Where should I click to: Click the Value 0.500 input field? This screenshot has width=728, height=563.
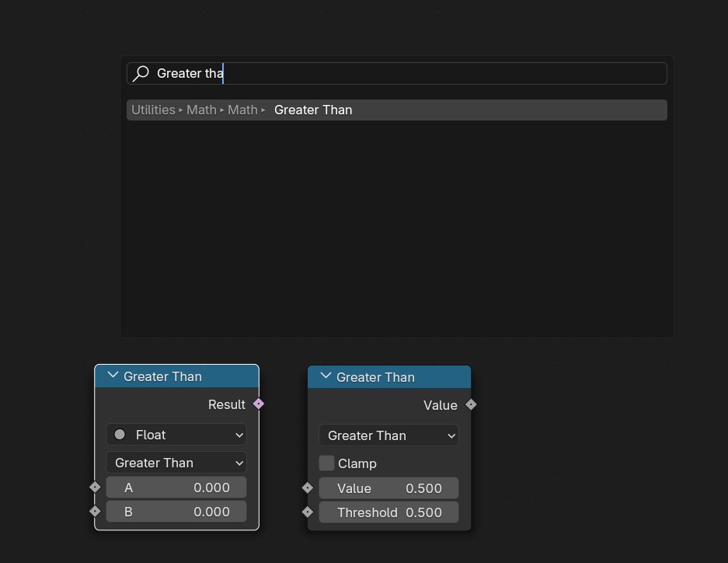(389, 488)
